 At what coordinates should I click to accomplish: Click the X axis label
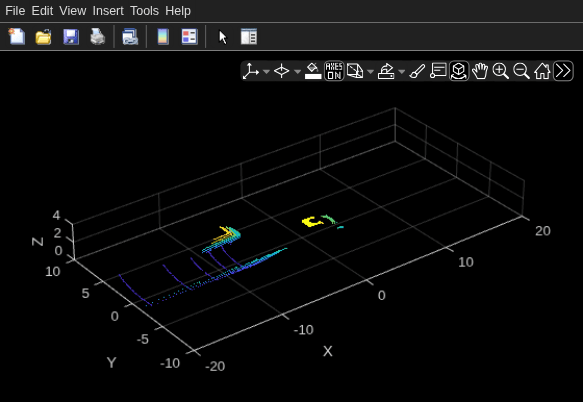328,351
